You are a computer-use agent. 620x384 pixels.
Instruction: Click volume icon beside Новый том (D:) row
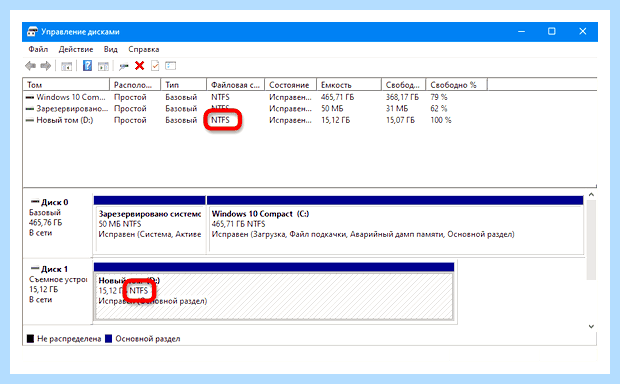[x=30, y=120]
